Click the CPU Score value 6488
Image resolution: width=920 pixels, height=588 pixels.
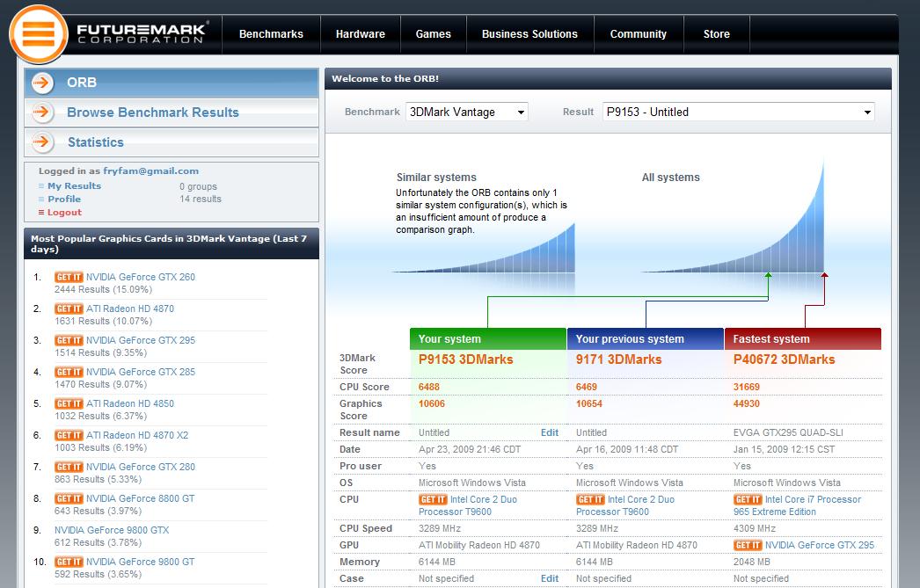tap(429, 388)
